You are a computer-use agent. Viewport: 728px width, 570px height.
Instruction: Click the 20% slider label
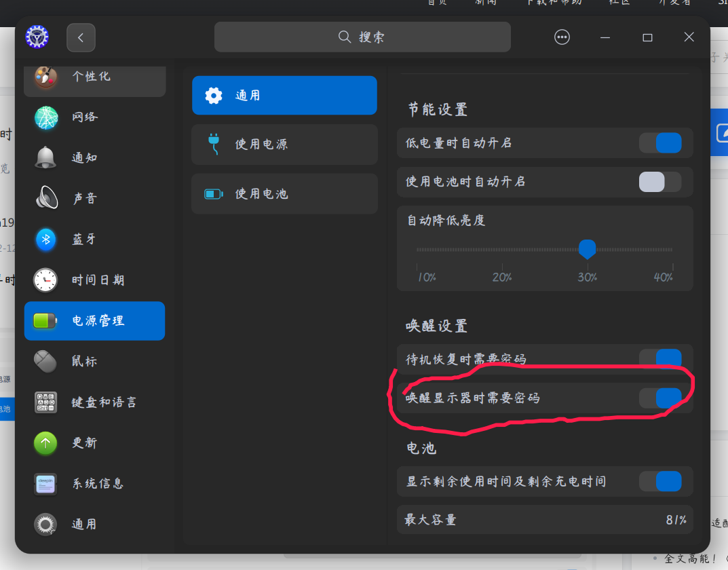[x=502, y=278]
